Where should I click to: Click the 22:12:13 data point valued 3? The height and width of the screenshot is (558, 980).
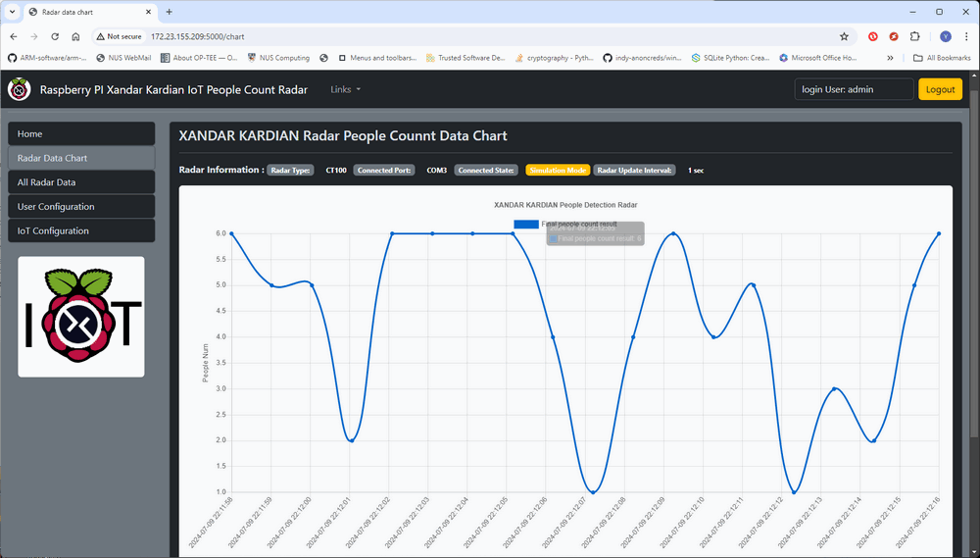coord(834,388)
